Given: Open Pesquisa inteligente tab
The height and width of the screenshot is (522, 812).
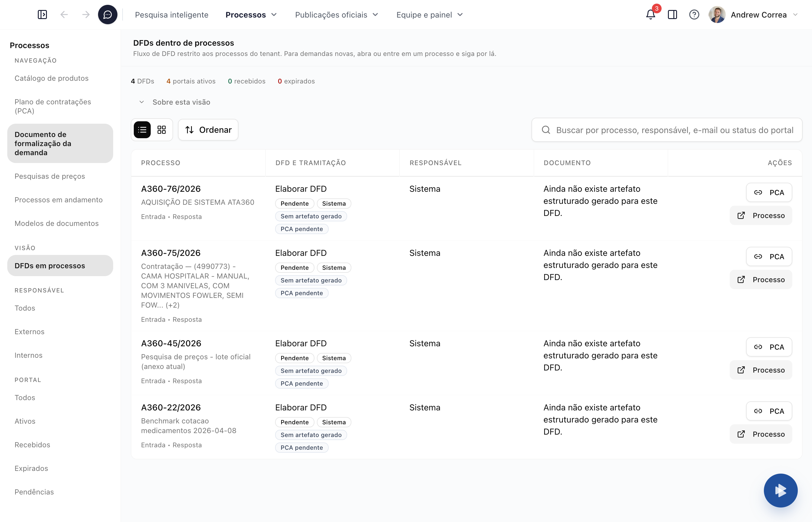Looking at the screenshot, I should point(172,15).
